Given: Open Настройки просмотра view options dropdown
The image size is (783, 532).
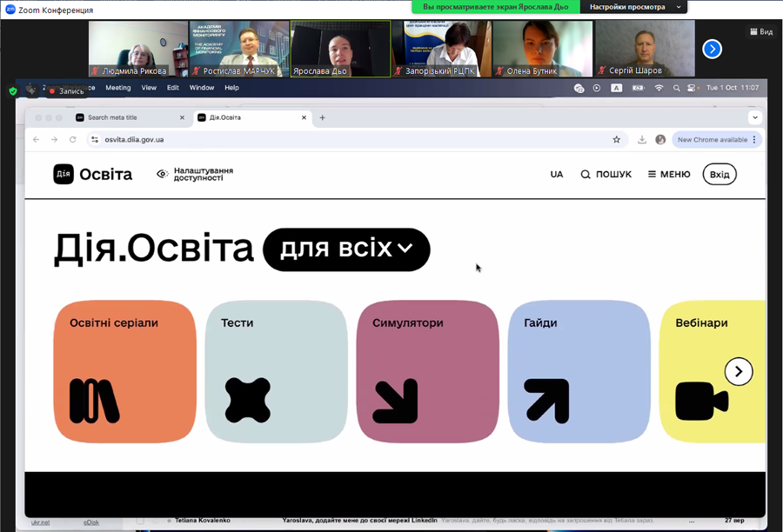Looking at the screenshot, I should pyautogui.click(x=633, y=7).
